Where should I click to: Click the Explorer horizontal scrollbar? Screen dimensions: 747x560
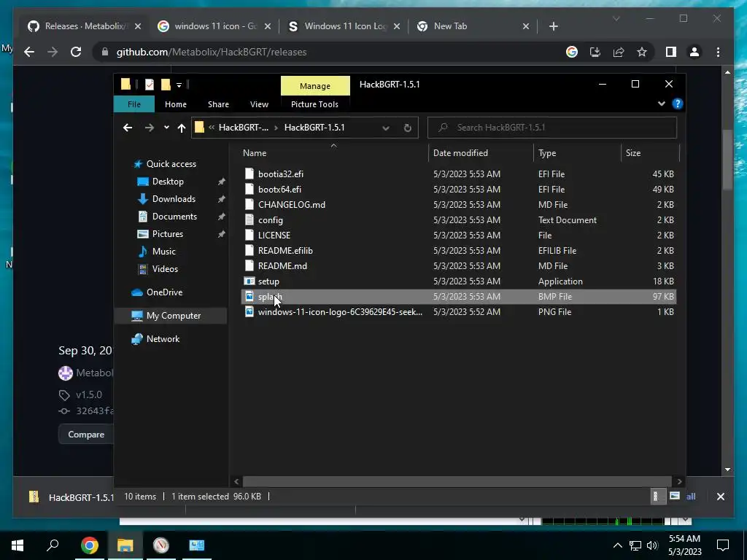pos(457,481)
